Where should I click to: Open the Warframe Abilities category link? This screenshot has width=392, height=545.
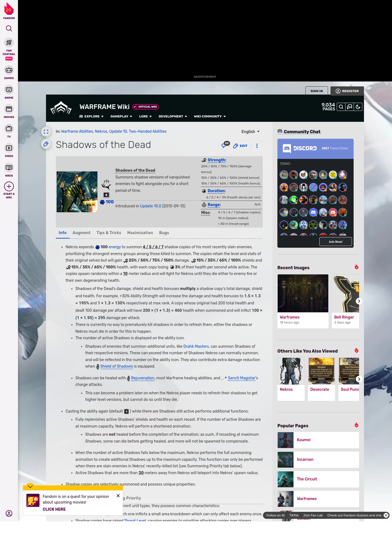(x=77, y=131)
